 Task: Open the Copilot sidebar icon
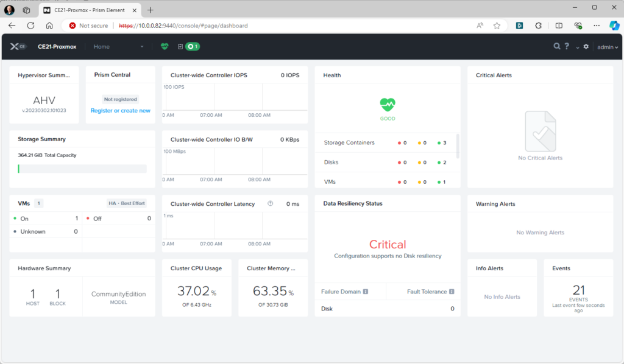(614, 26)
